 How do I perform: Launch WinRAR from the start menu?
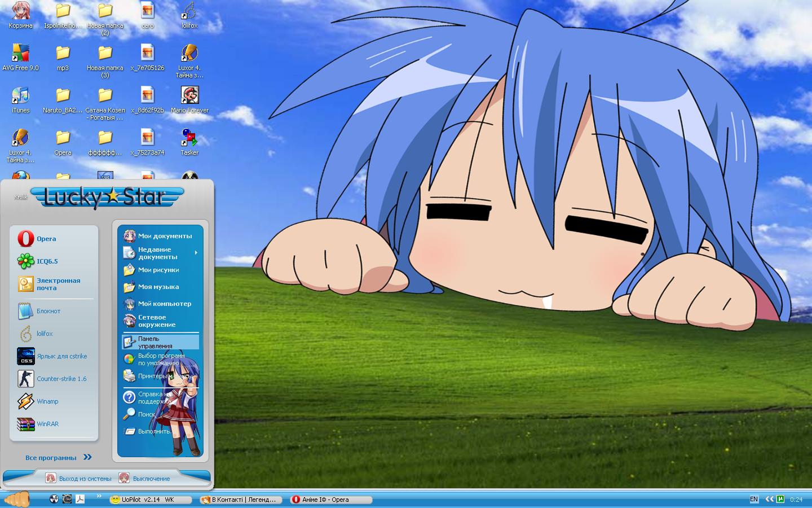(x=54, y=424)
